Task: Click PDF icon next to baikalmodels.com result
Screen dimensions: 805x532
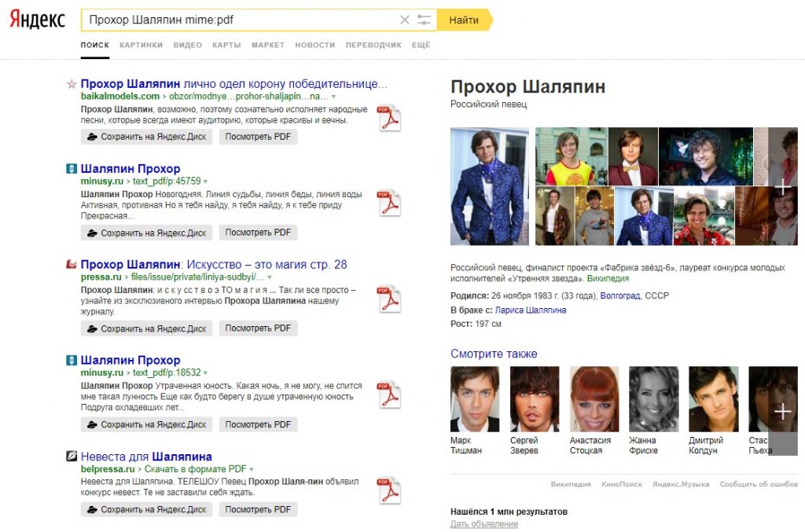Action: coord(388,117)
